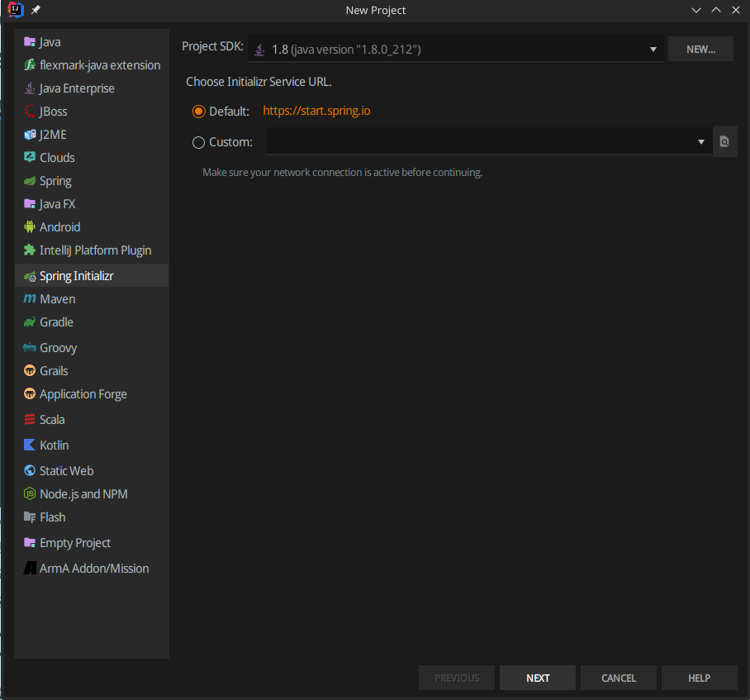Click the IntelliJ Platform Plugin puzzle icon

tap(30, 250)
